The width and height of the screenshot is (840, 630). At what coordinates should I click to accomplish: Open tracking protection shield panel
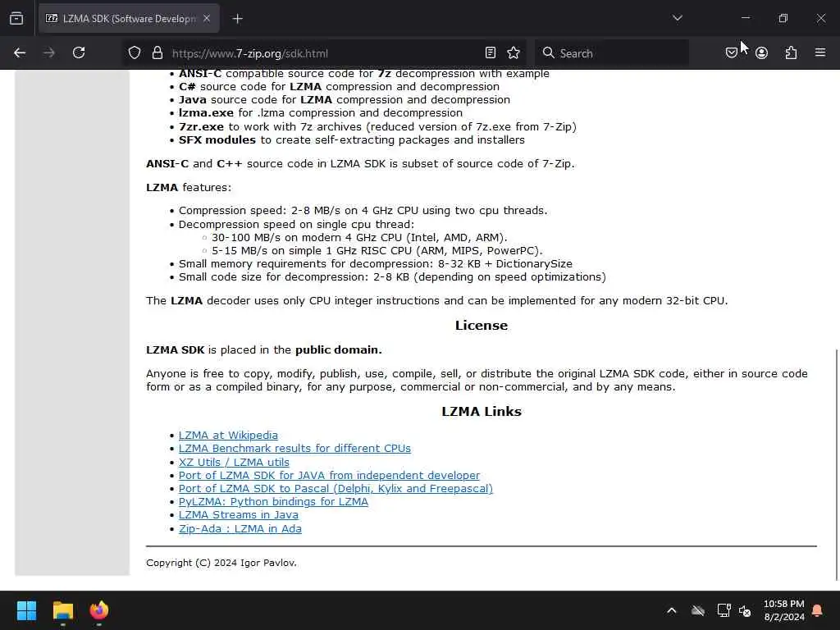135,53
